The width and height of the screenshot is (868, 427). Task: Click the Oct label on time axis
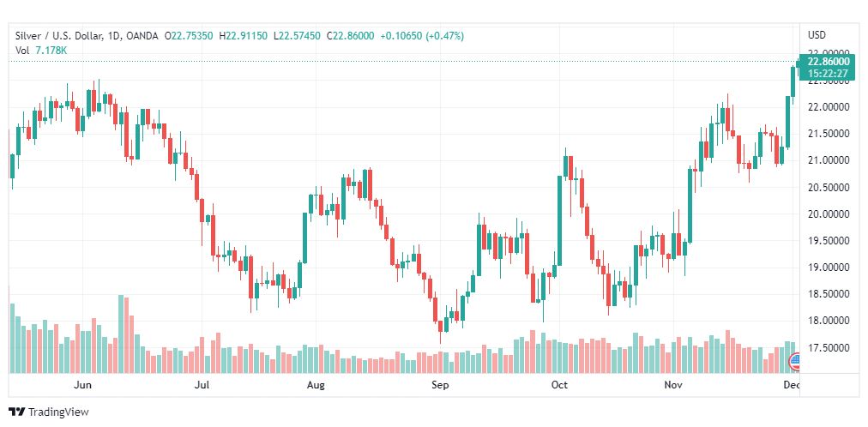click(x=559, y=386)
